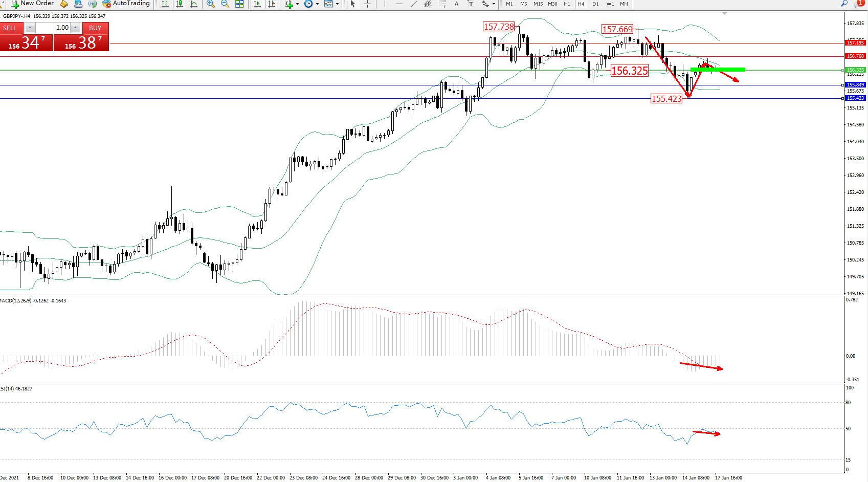
Task: Click the 1.00 lot size field
Action: point(53,28)
